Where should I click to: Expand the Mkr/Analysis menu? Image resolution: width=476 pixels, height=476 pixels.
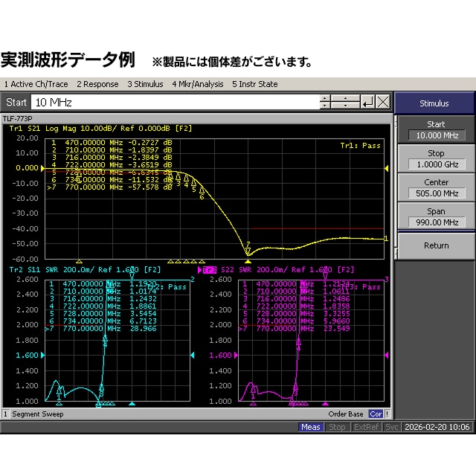tap(197, 84)
